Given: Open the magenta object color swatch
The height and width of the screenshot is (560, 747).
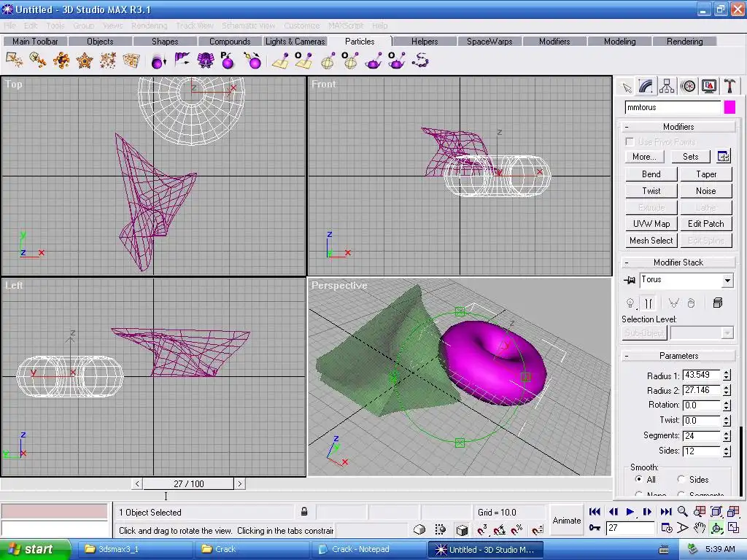Looking at the screenshot, I should click(729, 107).
